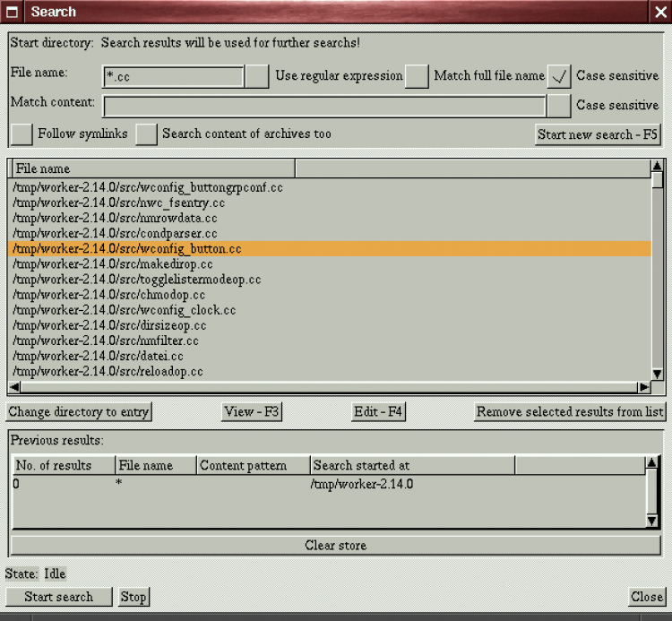This screenshot has width=672, height=621.
Task: Open the window menu icon in title bar
Action: point(12,12)
